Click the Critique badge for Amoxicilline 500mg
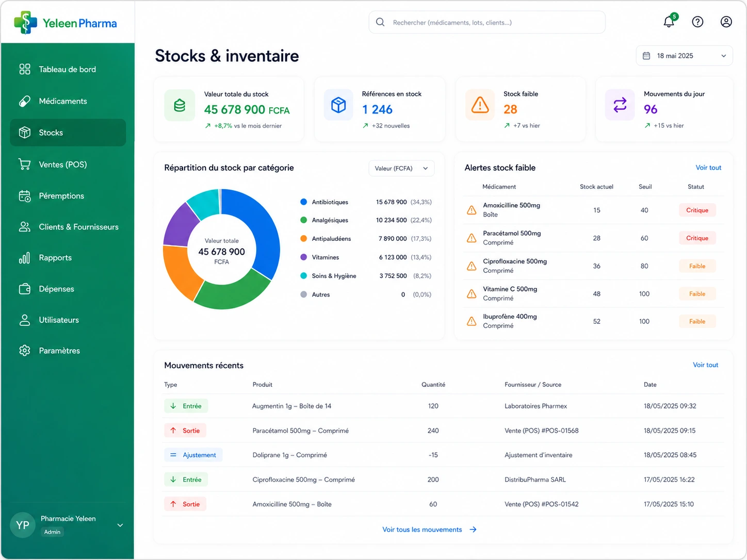747x560 pixels. click(697, 210)
